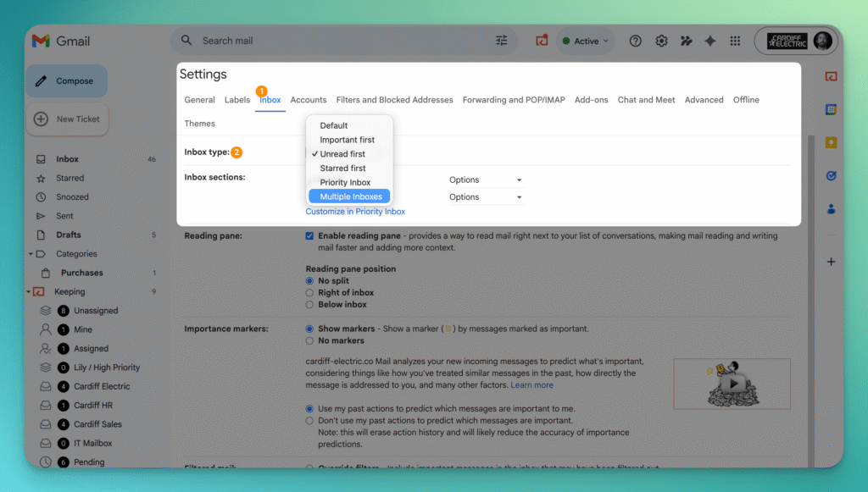Toggle Enable reading pane checkbox
Viewport: 868px width, 492px height.
click(x=309, y=236)
